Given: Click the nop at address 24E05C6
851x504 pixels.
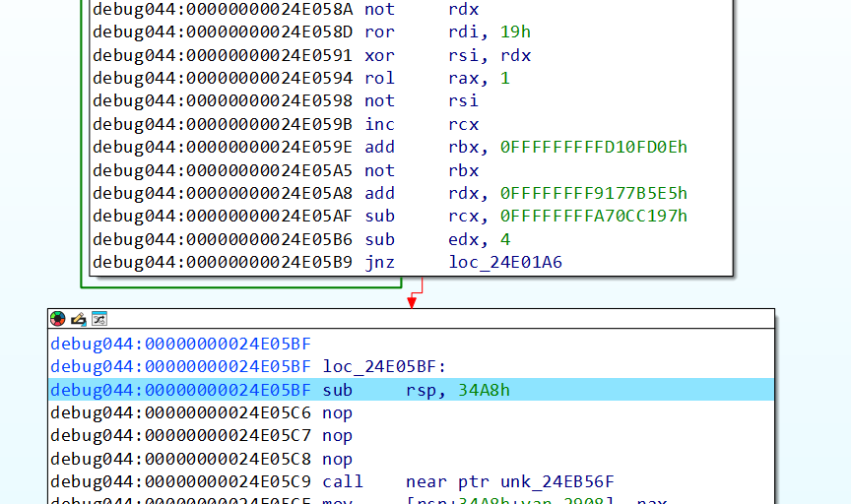Looking at the screenshot, I should coord(337,413).
